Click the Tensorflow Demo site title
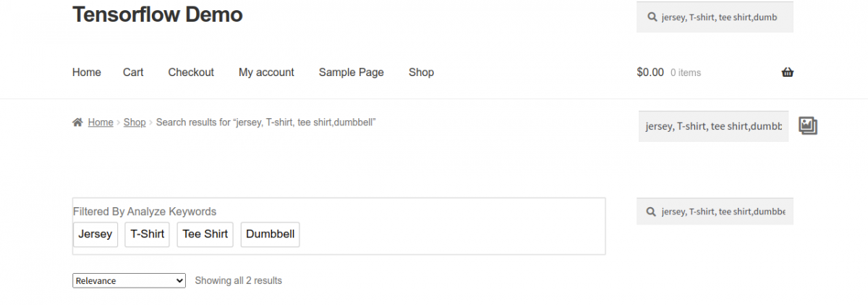The image size is (868, 305). [x=158, y=14]
